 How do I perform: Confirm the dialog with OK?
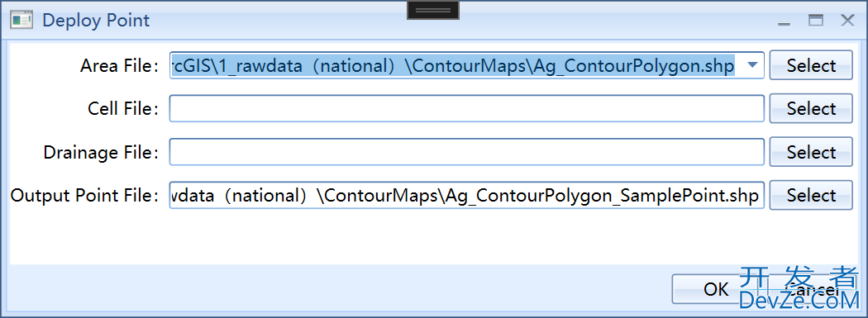[x=716, y=289]
